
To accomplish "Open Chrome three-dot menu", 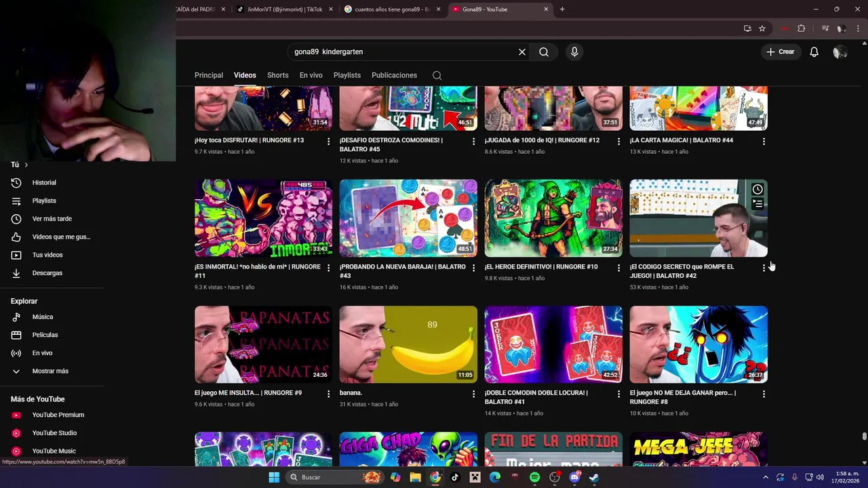I will tap(858, 28).
